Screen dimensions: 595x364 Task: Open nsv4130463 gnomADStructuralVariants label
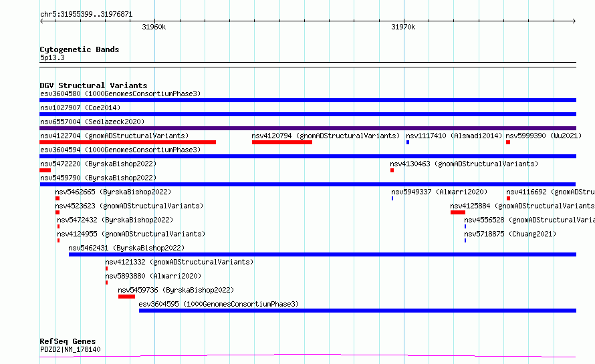tap(464, 164)
